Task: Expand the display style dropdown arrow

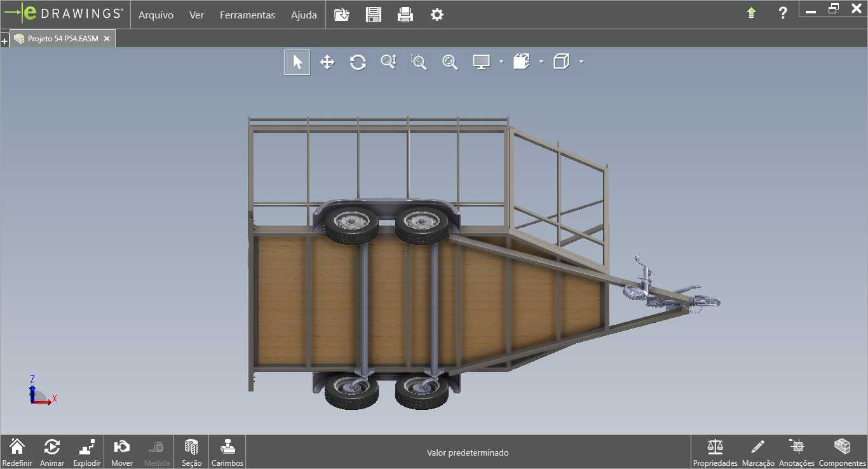Action: click(581, 62)
